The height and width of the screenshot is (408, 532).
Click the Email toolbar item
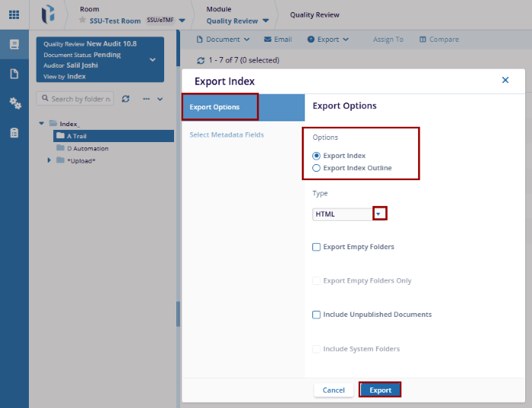point(277,40)
